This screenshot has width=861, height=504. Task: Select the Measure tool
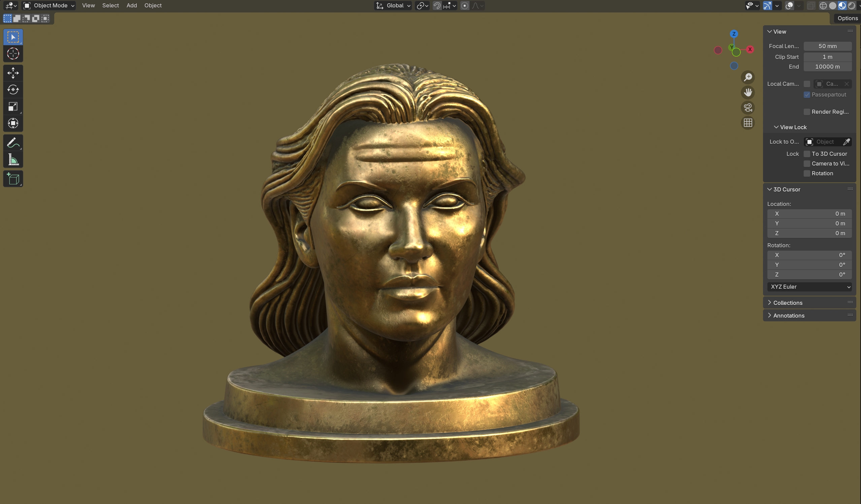tap(13, 159)
